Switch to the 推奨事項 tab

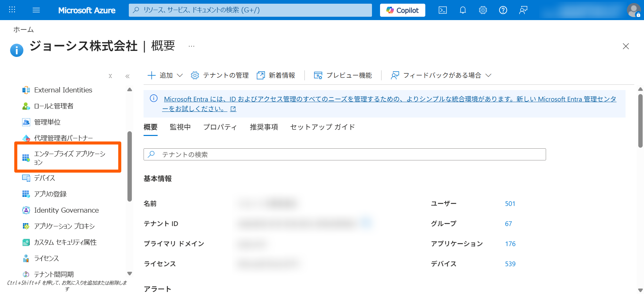pyautogui.click(x=264, y=127)
